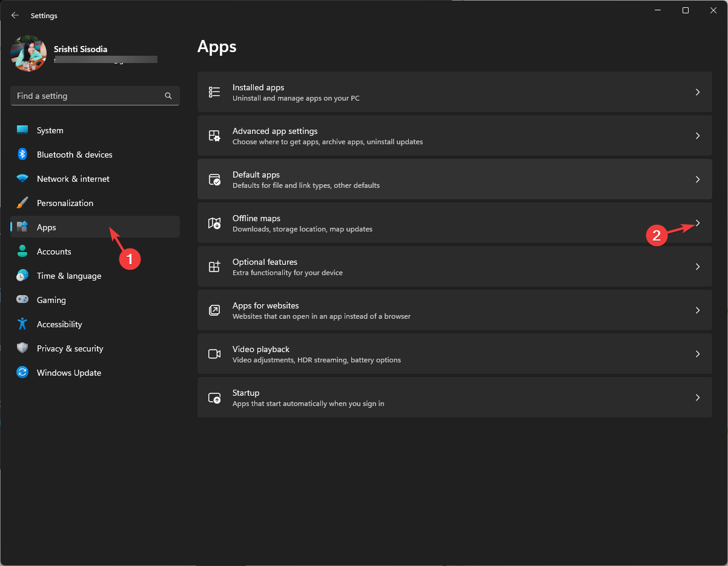This screenshot has height=566, width=728.
Task: Expand the Default apps row chevron
Action: pos(697,179)
